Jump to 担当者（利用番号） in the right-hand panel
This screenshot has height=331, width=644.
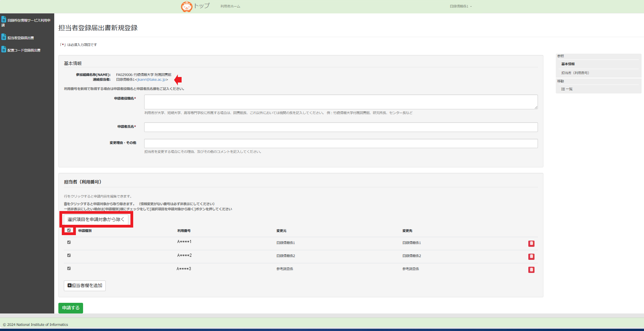pos(575,73)
